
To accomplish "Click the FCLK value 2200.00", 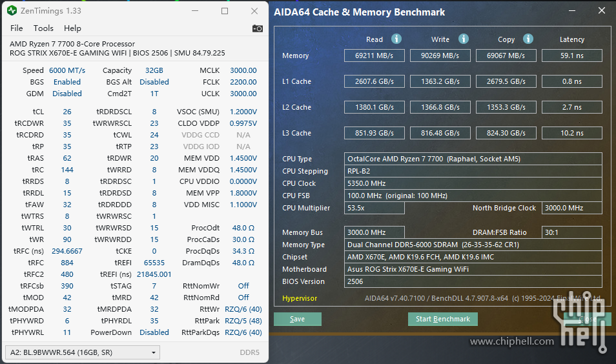I will [243, 82].
